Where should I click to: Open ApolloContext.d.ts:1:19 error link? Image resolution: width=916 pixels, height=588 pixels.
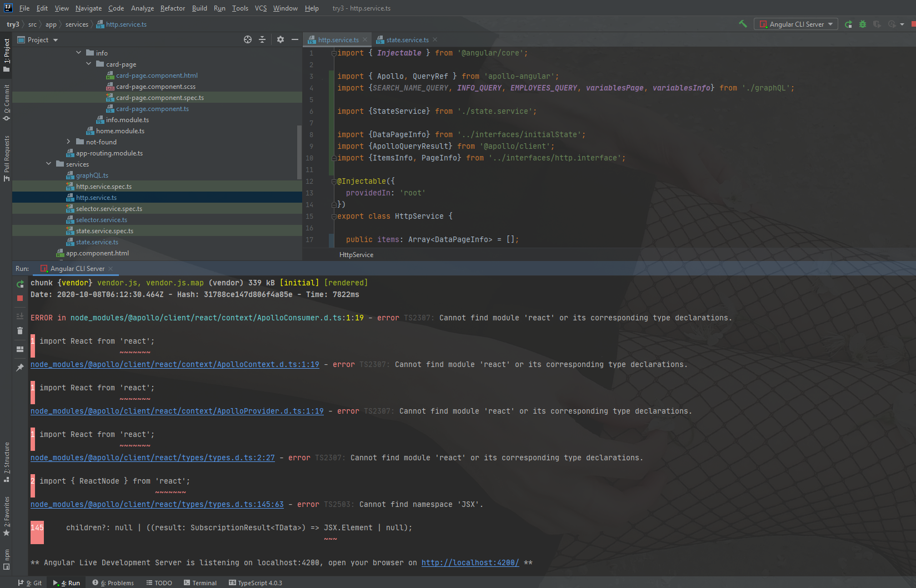pyautogui.click(x=175, y=364)
